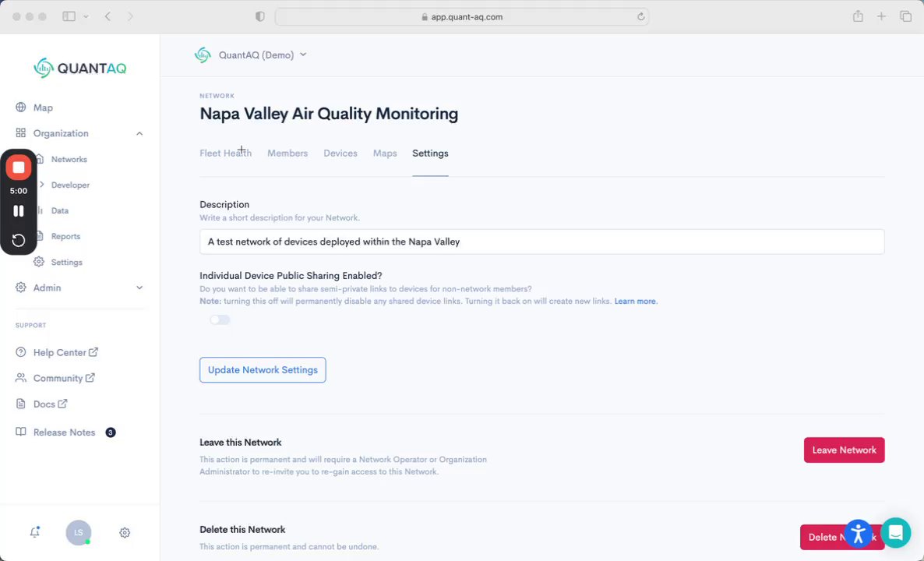Open the chat support bubble
The height and width of the screenshot is (561, 924).
(x=895, y=533)
